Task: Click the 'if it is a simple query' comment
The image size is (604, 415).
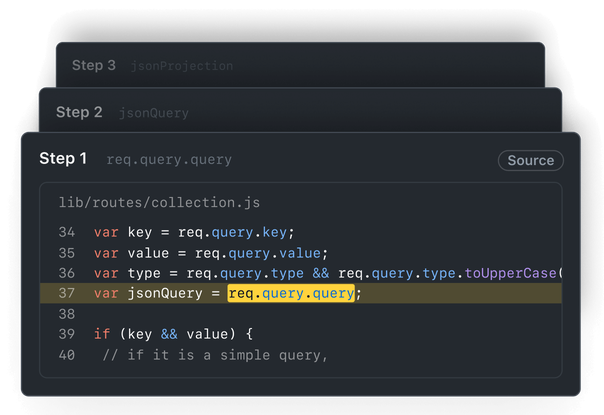Action: 215,355
